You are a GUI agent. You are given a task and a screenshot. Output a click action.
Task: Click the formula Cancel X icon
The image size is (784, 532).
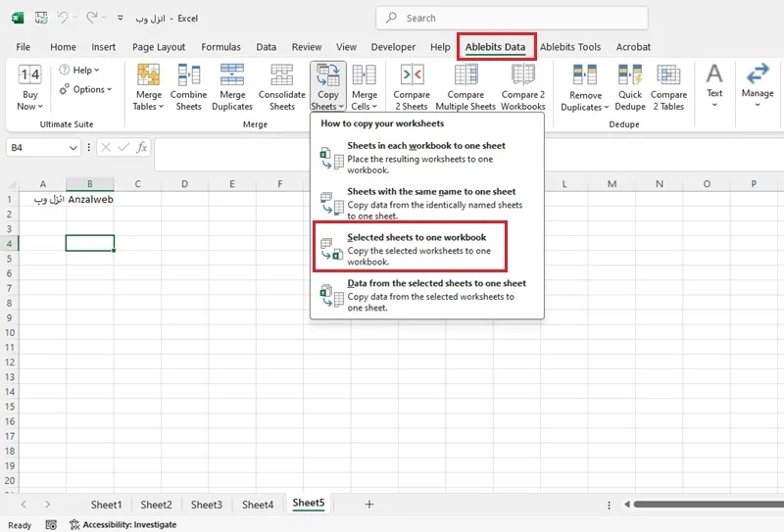pyautogui.click(x=106, y=147)
